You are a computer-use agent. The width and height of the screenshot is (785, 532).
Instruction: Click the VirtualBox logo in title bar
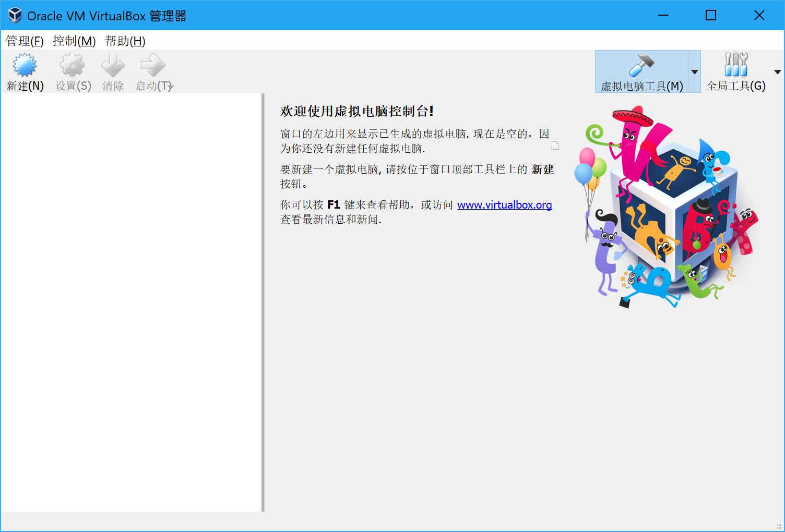point(15,16)
